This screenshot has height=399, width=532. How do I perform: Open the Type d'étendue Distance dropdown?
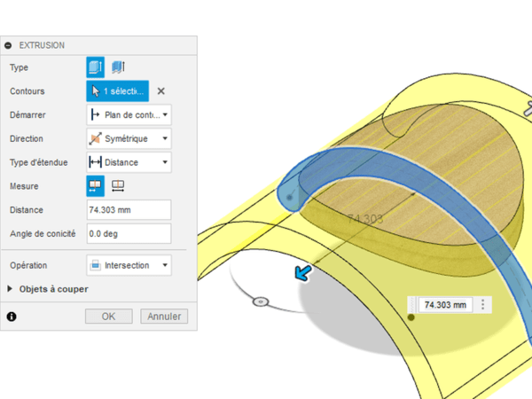coord(129,162)
